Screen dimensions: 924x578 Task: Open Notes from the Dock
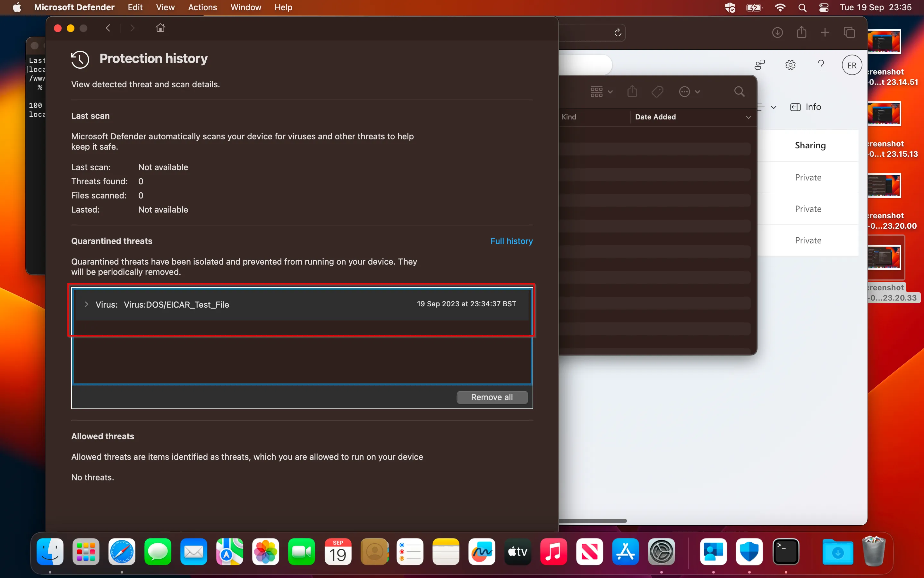446,552
